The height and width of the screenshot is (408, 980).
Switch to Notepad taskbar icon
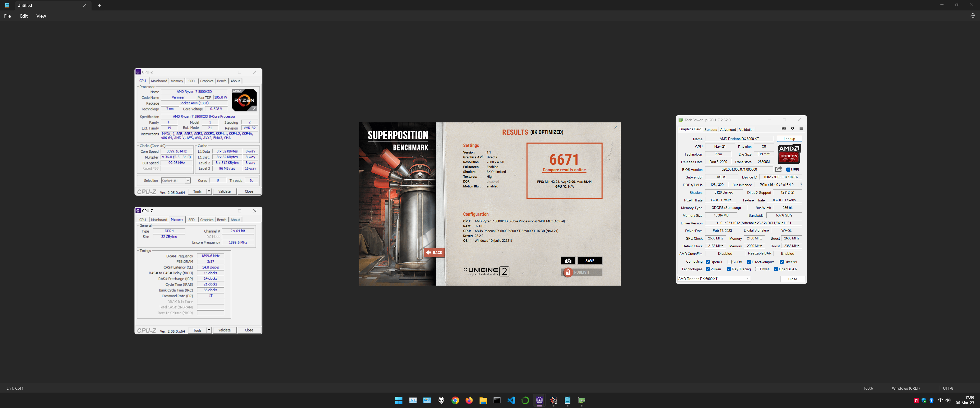[x=568, y=400]
